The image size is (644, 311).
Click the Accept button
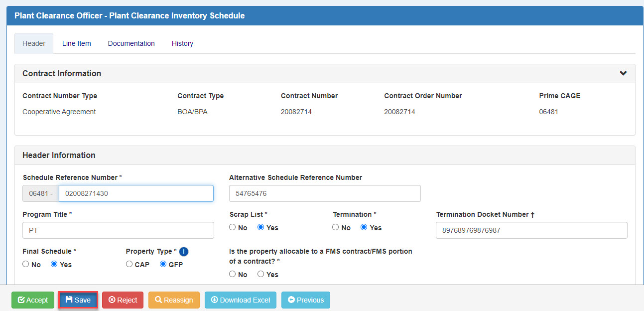tap(33, 300)
